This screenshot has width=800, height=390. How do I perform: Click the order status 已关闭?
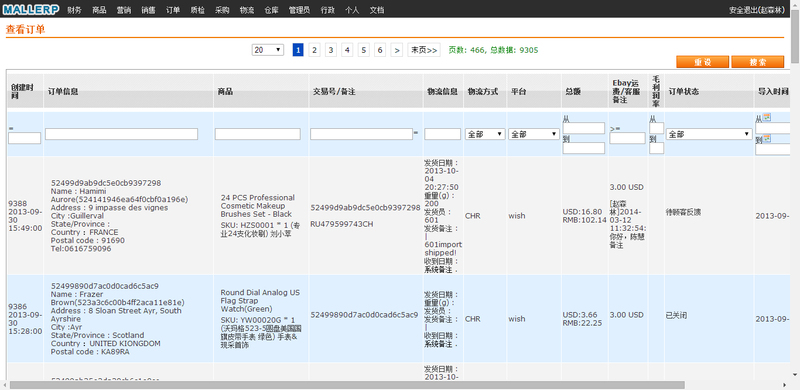[x=677, y=315]
